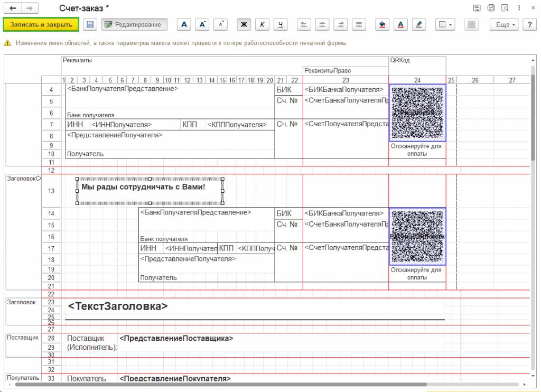Click the save-to-disk icon in title bar
This screenshot has width=541, height=392.
coord(477,8)
